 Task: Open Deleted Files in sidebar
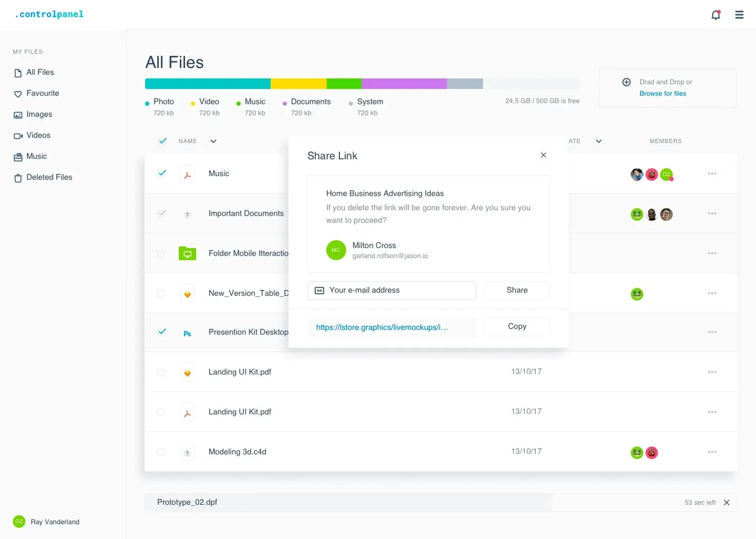click(49, 177)
